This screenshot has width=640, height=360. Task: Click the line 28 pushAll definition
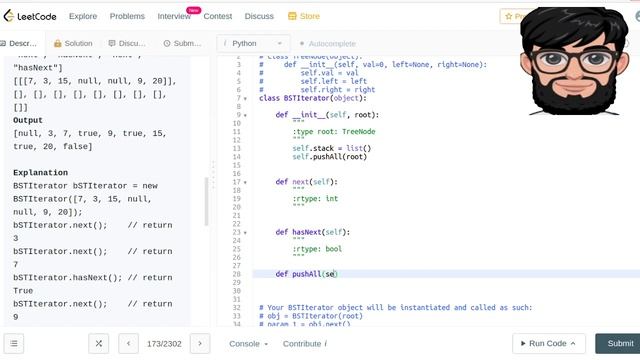(307, 274)
